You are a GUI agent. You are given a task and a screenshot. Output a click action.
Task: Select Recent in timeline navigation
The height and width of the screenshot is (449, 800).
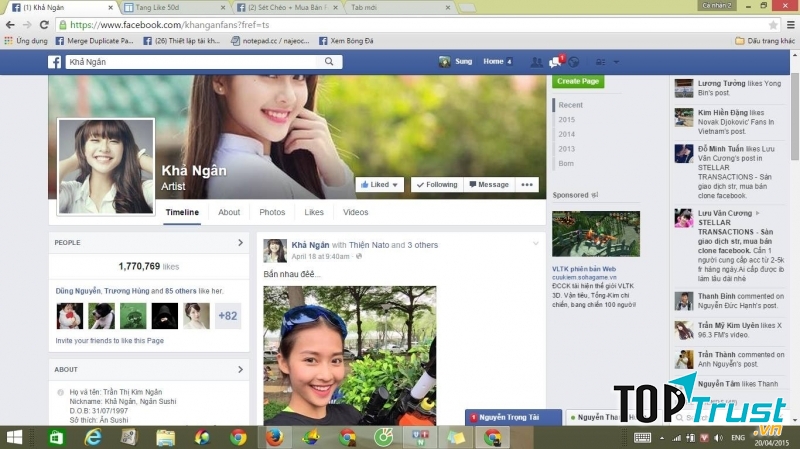[570, 105]
